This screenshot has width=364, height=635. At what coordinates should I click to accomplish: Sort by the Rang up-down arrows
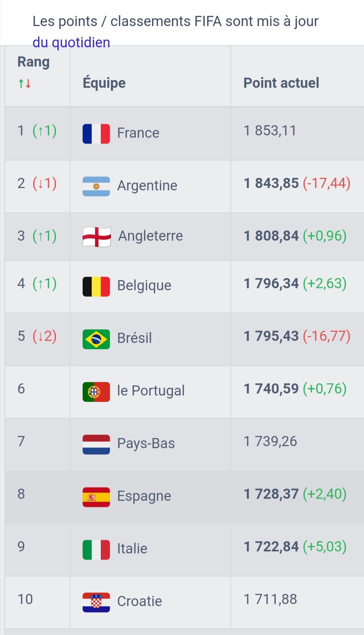[x=25, y=83]
